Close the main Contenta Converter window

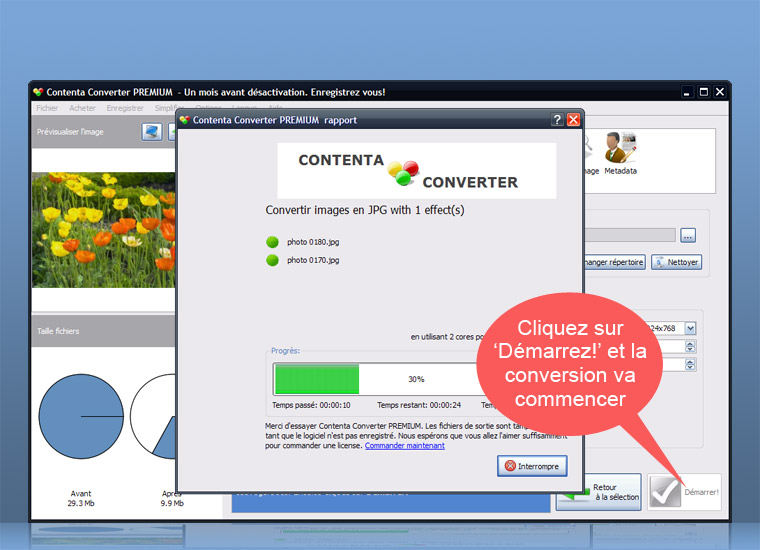[720, 92]
